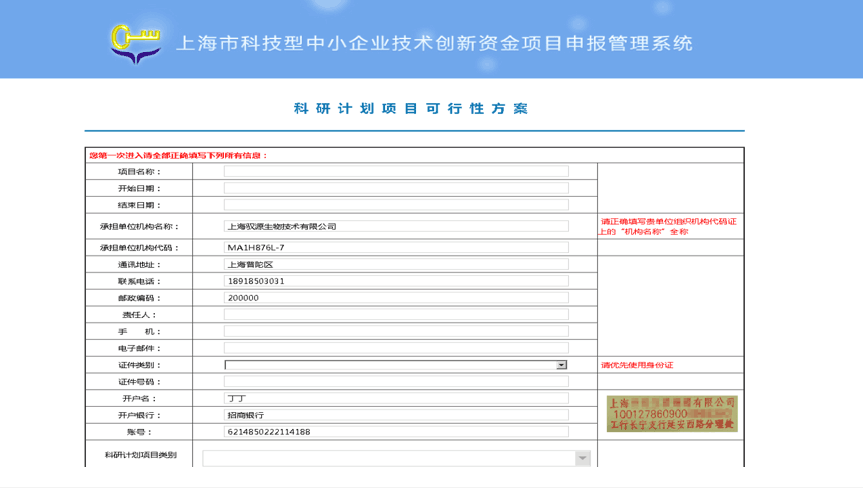The width and height of the screenshot is (863, 488).
Task: Open the 科研计划项目类别 dropdown
Action: pos(396,458)
